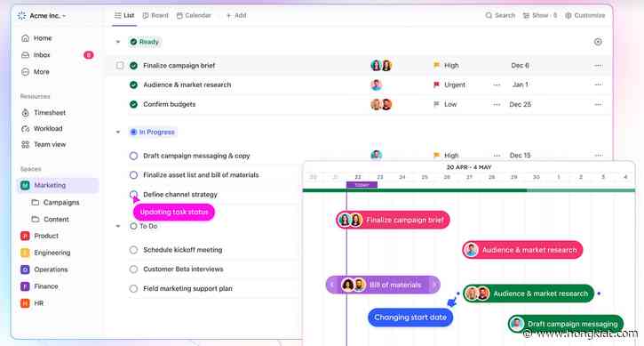Click Add to create a new view
The height and width of the screenshot is (346, 644).
[x=236, y=15]
